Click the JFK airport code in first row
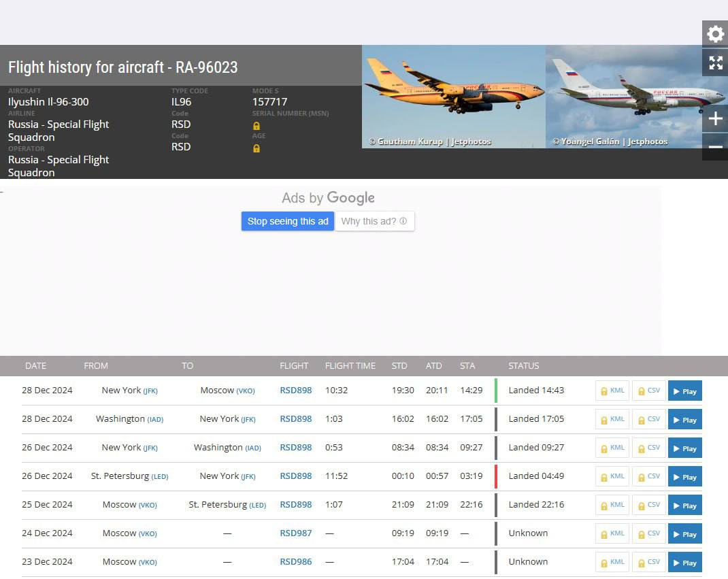 point(150,391)
